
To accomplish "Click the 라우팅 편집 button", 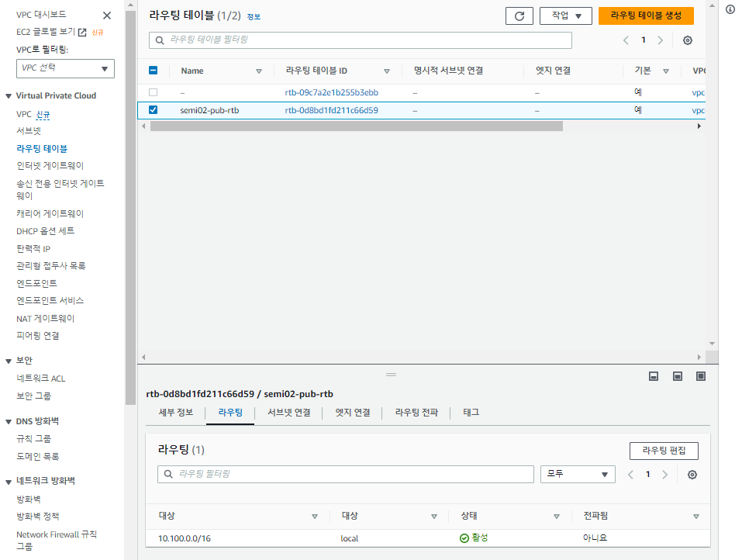I will coord(664,451).
